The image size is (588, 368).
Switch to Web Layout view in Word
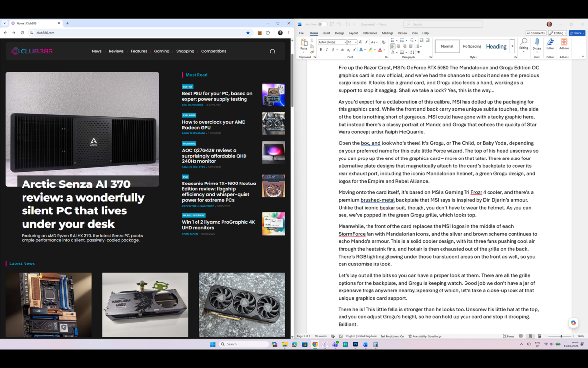[539, 336]
